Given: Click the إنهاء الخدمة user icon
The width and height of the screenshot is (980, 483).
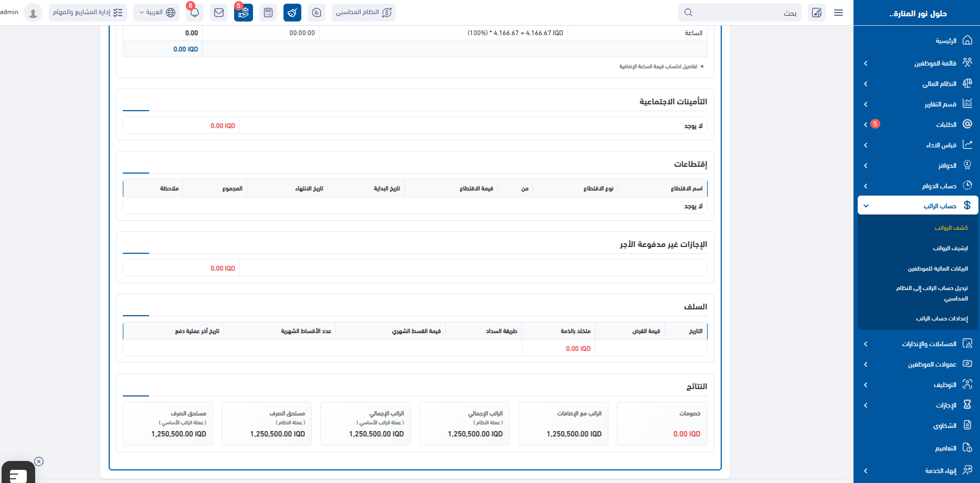Looking at the screenshot, I should pyautogui.click(x=967, y=470).
